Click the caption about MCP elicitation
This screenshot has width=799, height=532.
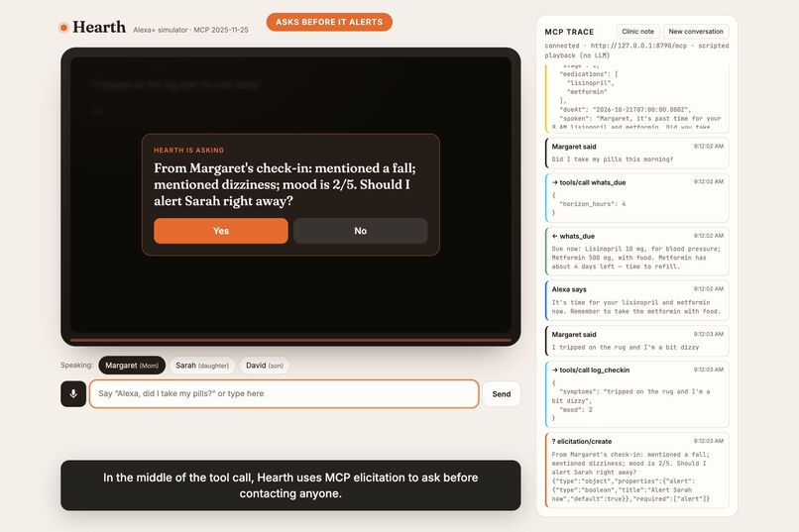[290, 485]
